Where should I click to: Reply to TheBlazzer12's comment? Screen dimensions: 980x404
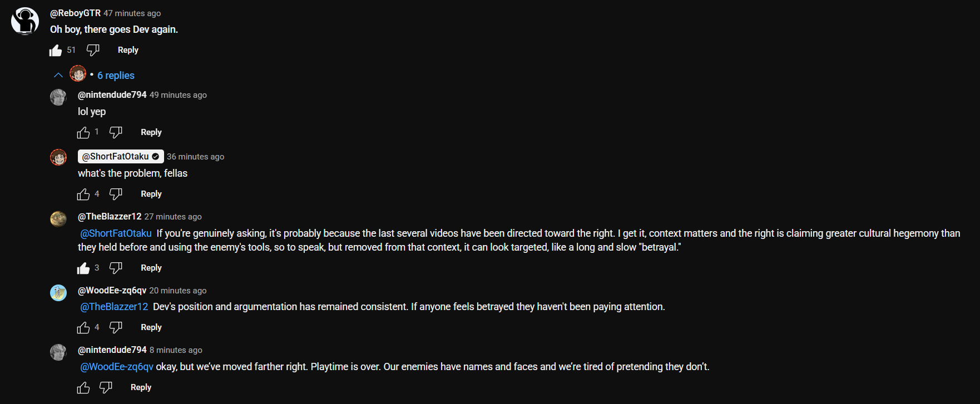pos(151,268)
